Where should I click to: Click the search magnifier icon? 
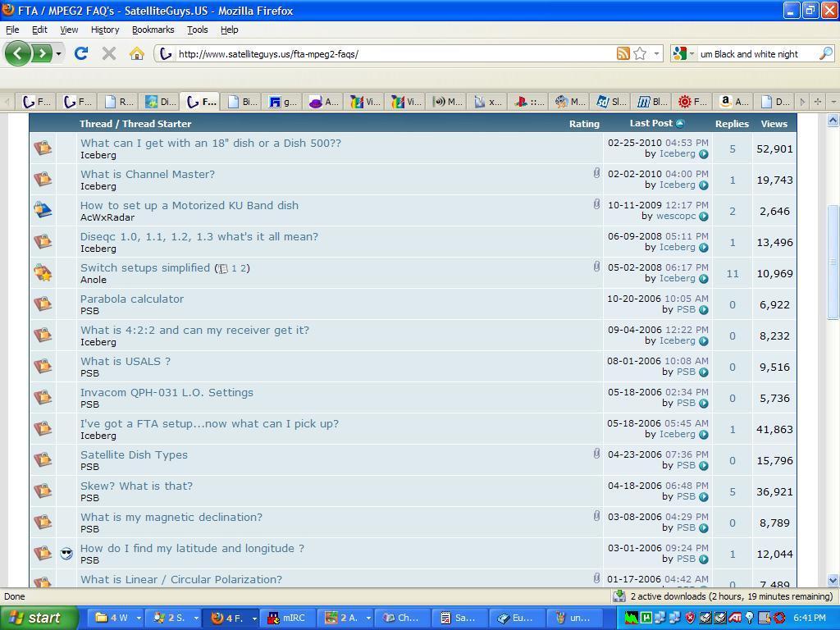pos(826,53)
